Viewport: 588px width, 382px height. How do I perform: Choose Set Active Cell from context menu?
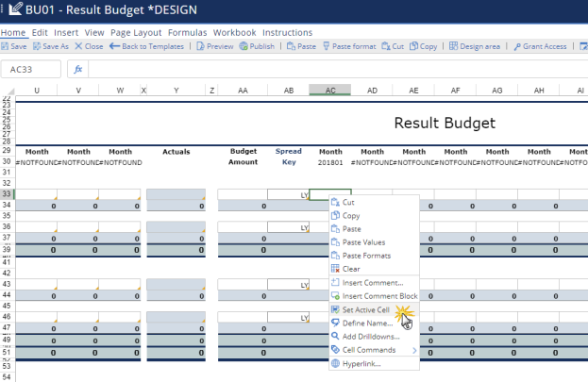point(375,309)
